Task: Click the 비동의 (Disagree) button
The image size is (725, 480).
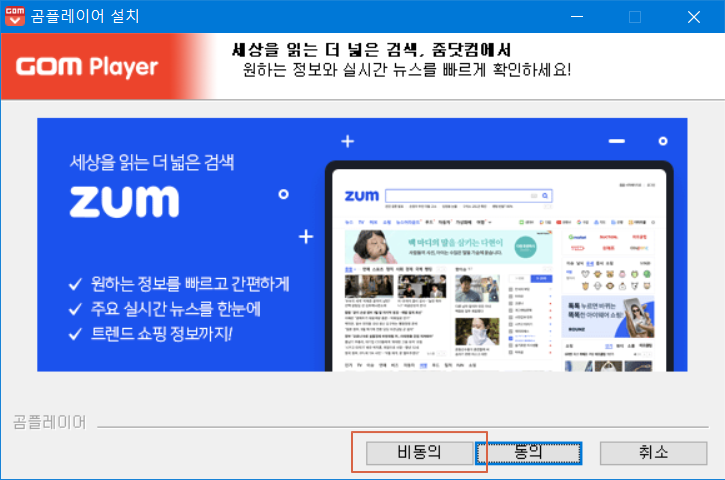Action: coord(419,453)
